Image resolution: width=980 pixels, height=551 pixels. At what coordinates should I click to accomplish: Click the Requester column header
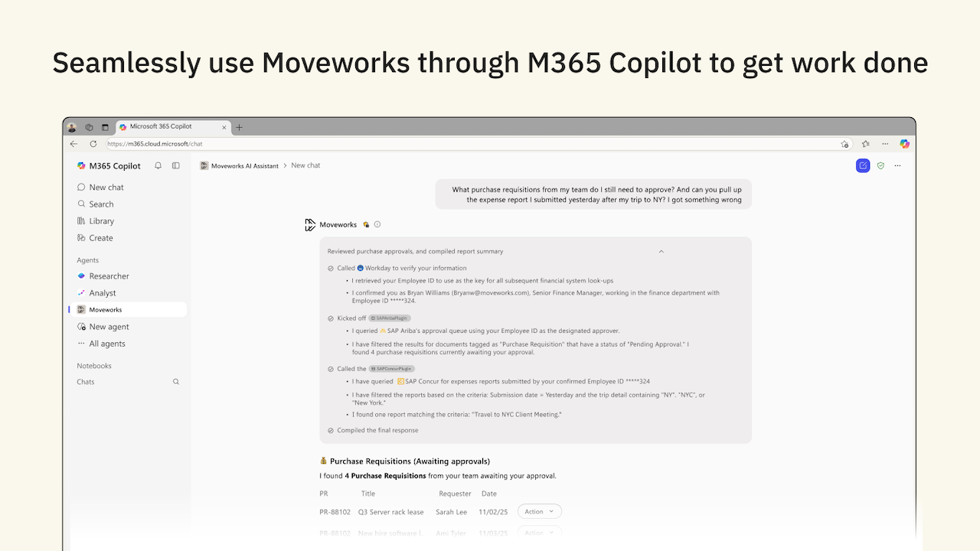pyautogui.click(x=456, y=494)
